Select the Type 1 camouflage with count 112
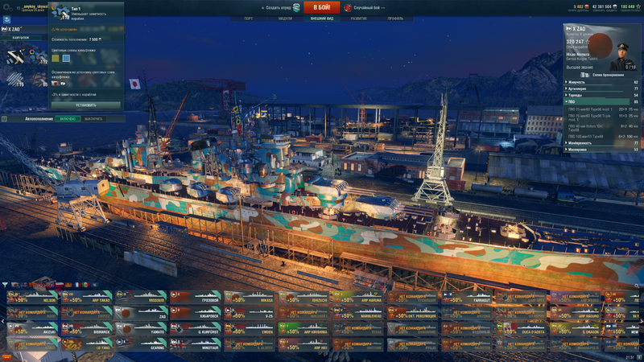This screenshot has height=362, width=644. click(38, 56)
